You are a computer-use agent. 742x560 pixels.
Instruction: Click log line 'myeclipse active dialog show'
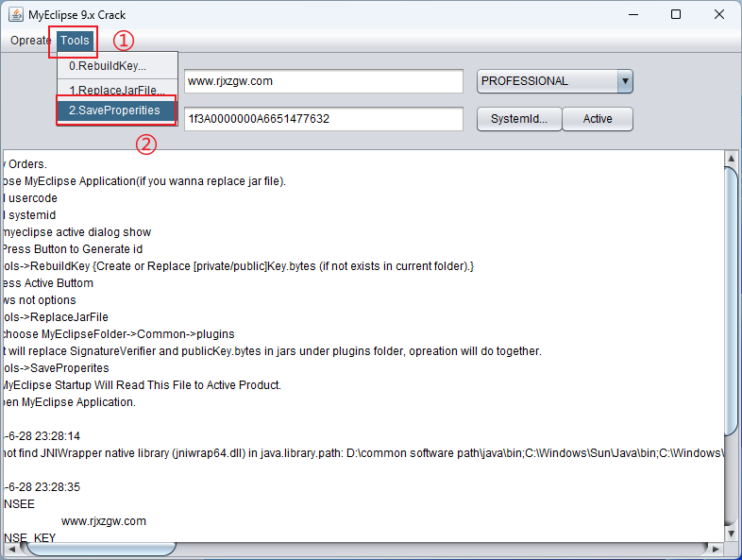click(76, 232)
